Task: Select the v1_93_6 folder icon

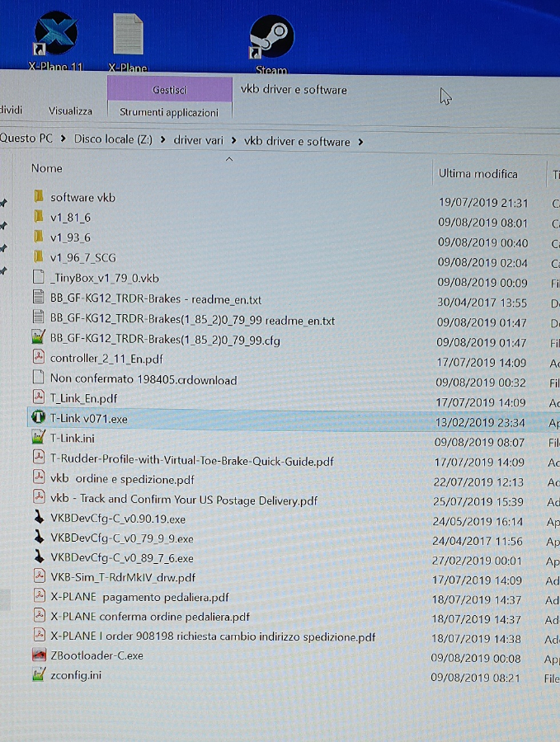Action: (39, 237)
